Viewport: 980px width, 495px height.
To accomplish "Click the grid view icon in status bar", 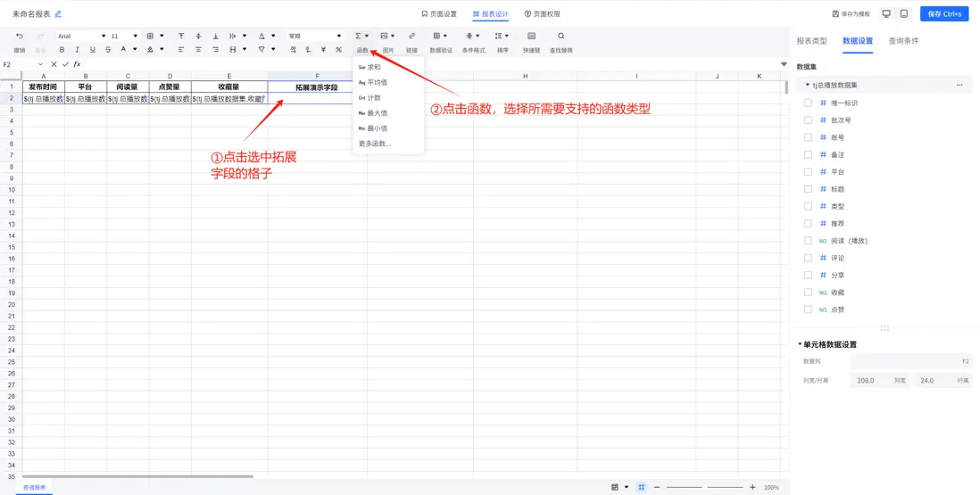I will (641, 487).
